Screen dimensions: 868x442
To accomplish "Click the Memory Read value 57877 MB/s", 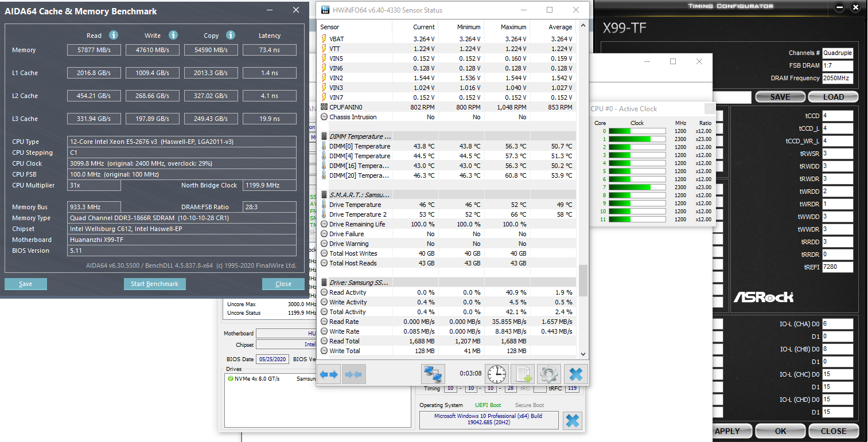I will [x=94, y=50].
